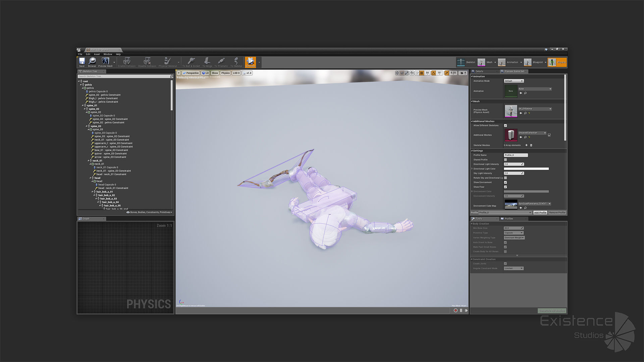Click the Add Profile button
Image resolution: width=644 pixels, height=362 pixels.
tap(540, 213)
